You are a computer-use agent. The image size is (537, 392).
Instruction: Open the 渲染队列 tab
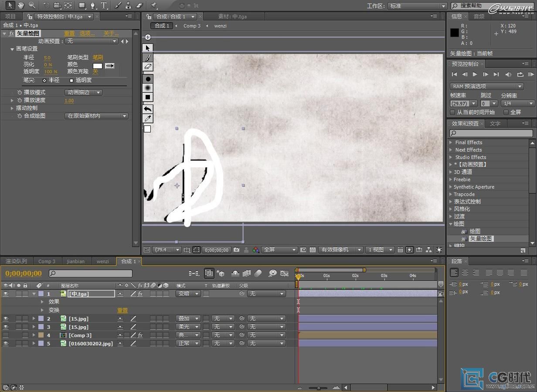coord(16,261)
